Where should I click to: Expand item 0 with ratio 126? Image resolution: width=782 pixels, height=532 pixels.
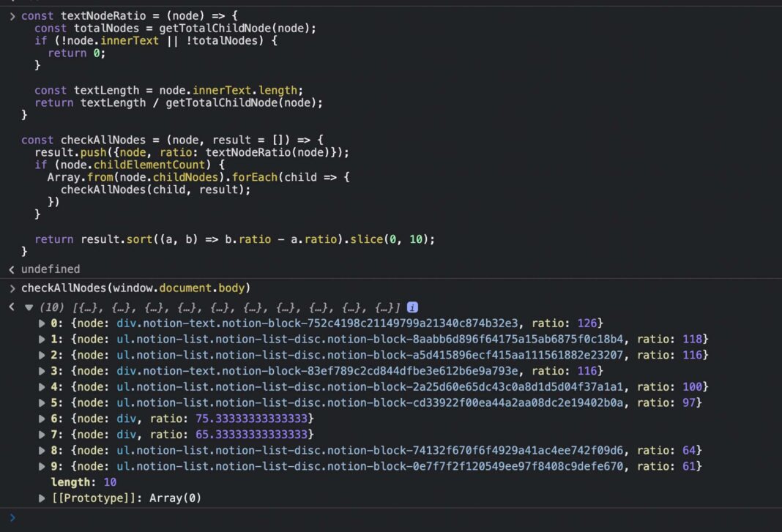[x=42, y=323]
